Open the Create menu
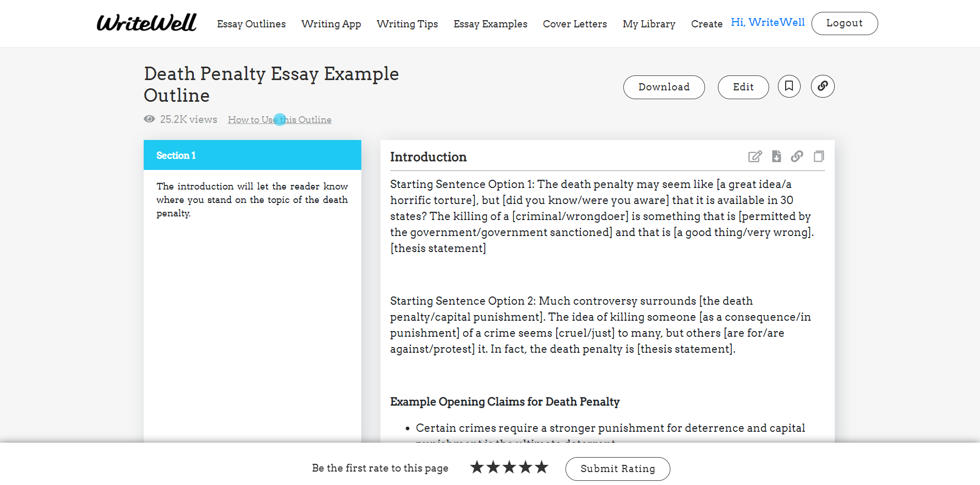This screenshot has width=980, height=485. (707, 24)
